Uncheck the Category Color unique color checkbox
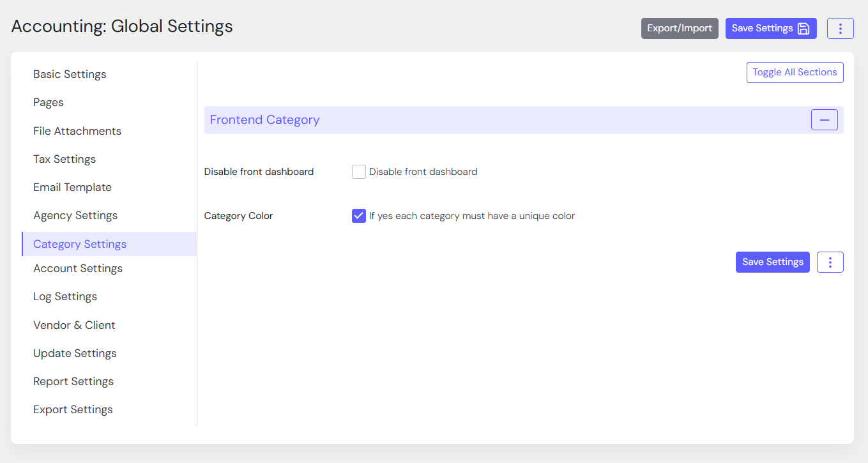Viewport: 868px width, 463px height. 359,216
